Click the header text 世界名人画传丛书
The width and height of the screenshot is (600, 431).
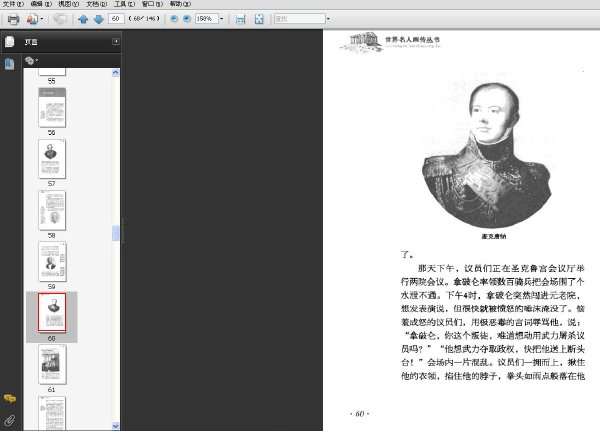pyautogui.click(x=412, y=39)
